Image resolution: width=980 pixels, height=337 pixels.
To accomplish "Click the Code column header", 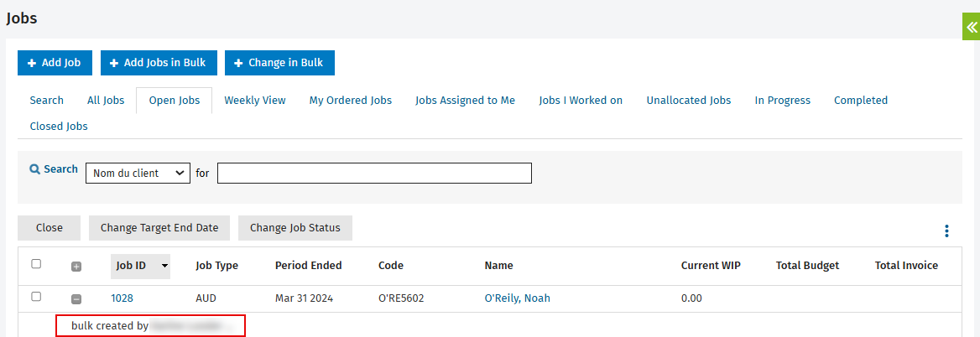I will click(391, 266).
